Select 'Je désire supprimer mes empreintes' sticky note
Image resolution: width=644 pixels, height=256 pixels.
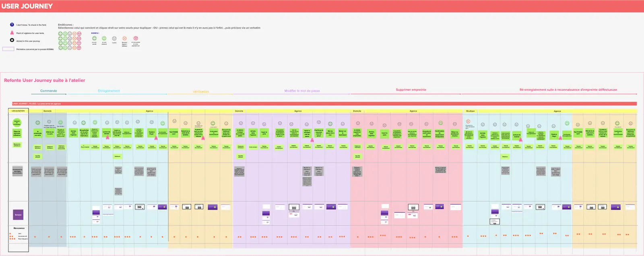coord(357,133)
